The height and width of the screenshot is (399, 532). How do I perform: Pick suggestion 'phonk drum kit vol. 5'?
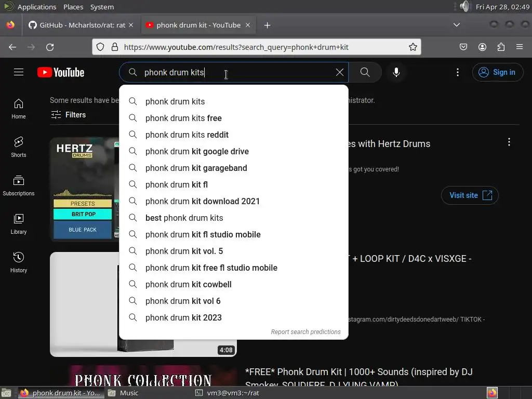[x=234, y=251]
